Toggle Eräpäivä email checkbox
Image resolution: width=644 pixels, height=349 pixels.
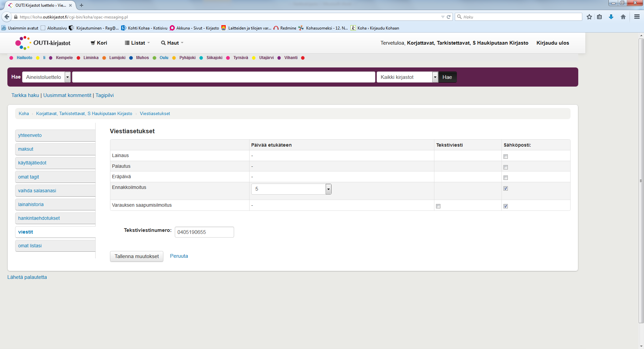pyautogui.click(x=505, y=178)
